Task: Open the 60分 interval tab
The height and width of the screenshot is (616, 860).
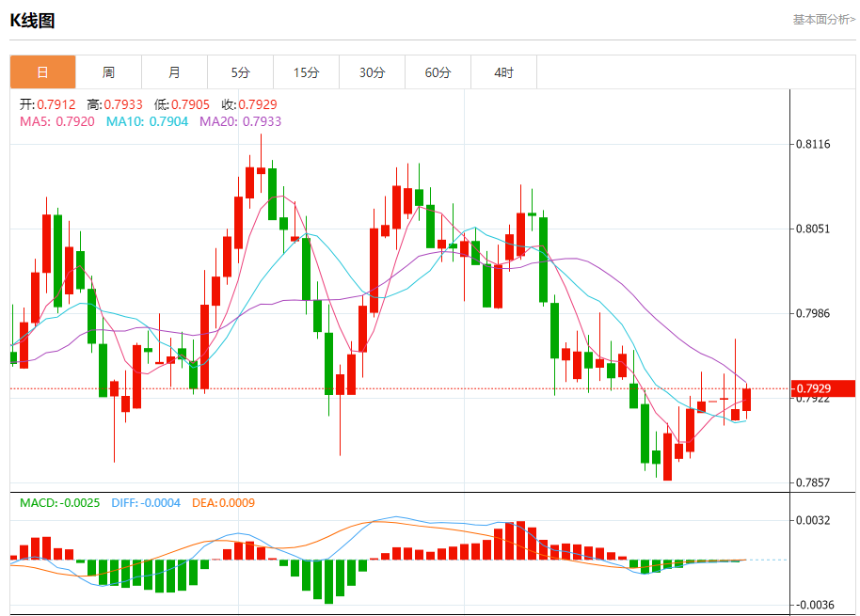Action: [438, 71]
